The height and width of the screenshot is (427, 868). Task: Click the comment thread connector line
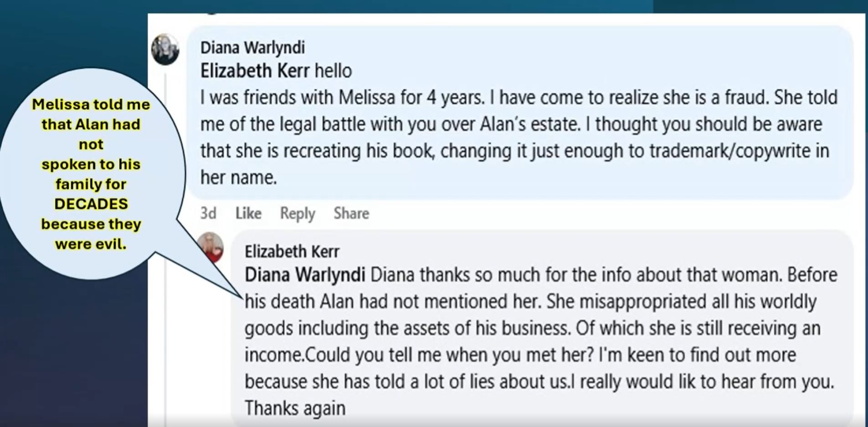point(165,246)
